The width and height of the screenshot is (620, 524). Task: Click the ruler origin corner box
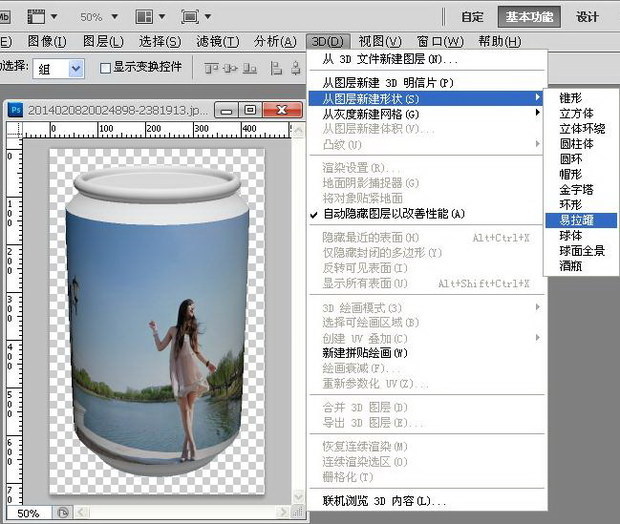point(15,130)
